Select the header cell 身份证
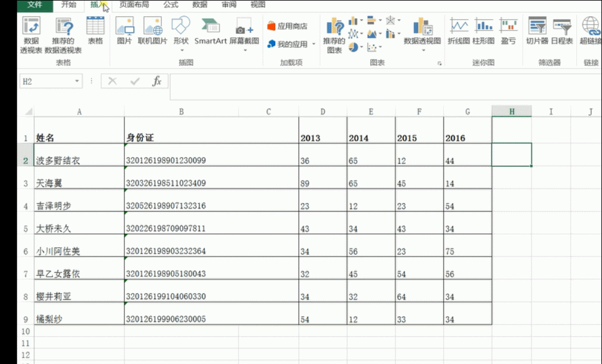This screenshot has height=364, width=602. coord(212,131)
